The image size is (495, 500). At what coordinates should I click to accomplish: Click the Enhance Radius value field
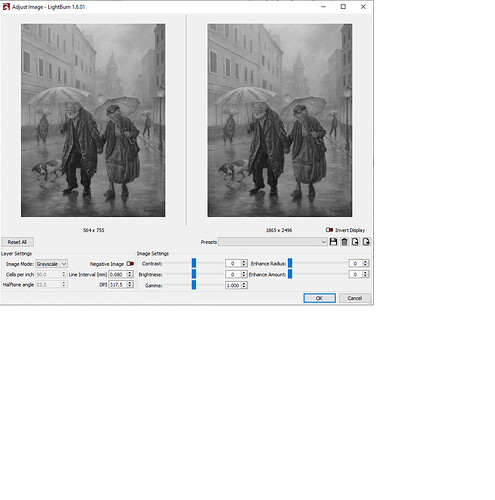pos(355,263)
